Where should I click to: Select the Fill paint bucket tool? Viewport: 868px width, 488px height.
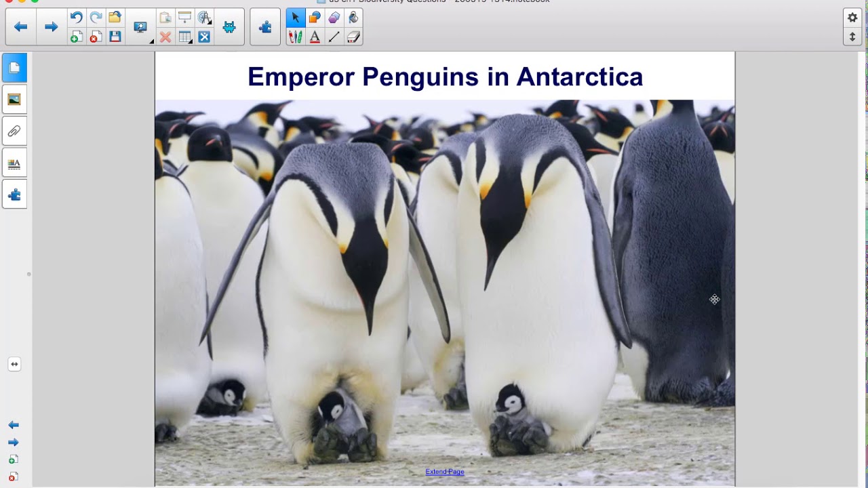click(x=353, y=18)
